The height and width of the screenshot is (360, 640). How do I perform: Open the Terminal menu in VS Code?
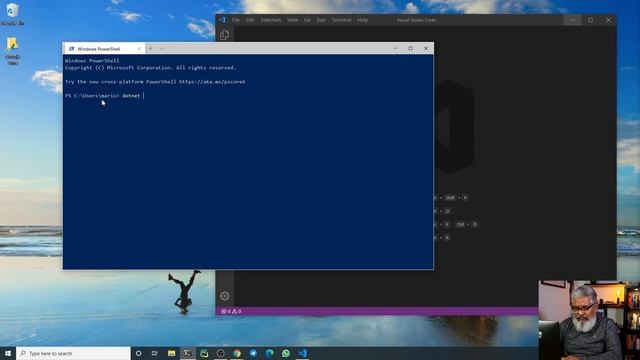(341, 20)
